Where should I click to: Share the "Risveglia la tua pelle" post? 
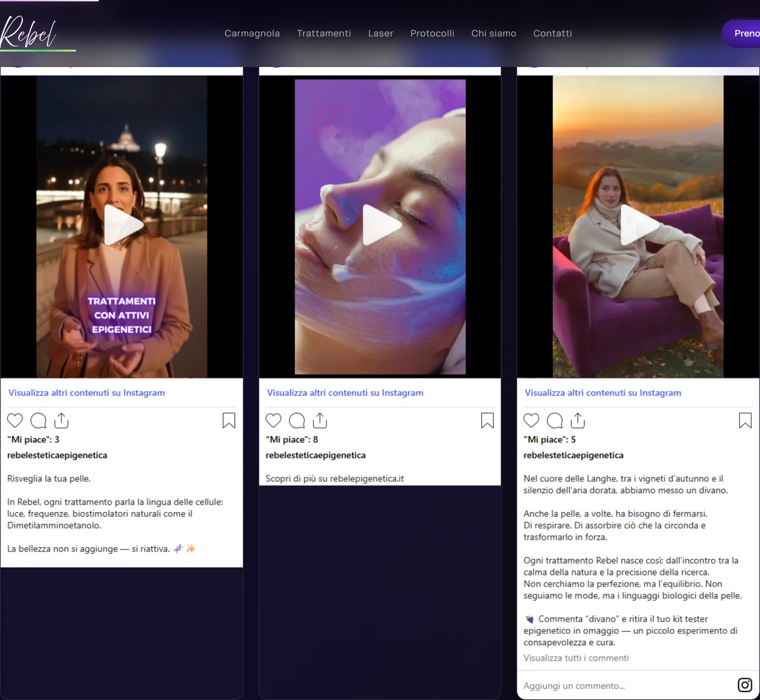pos(61,421)
